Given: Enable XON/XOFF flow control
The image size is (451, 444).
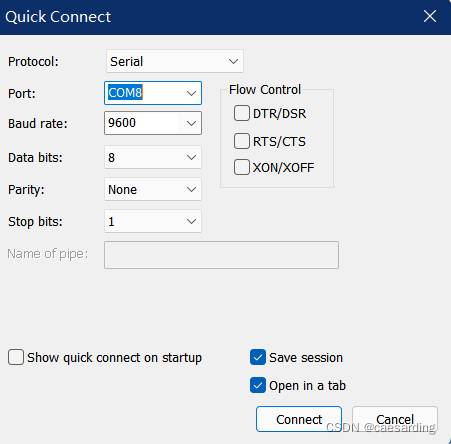Looking at the screenshot, I should point(242,167).
